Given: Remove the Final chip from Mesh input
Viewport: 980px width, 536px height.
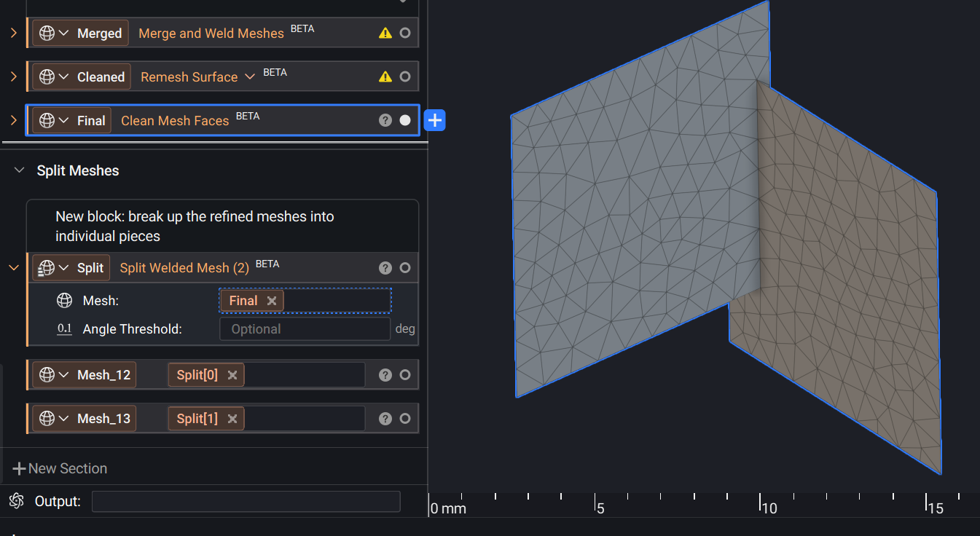Looking at the screenshot, I should [272, 301].
